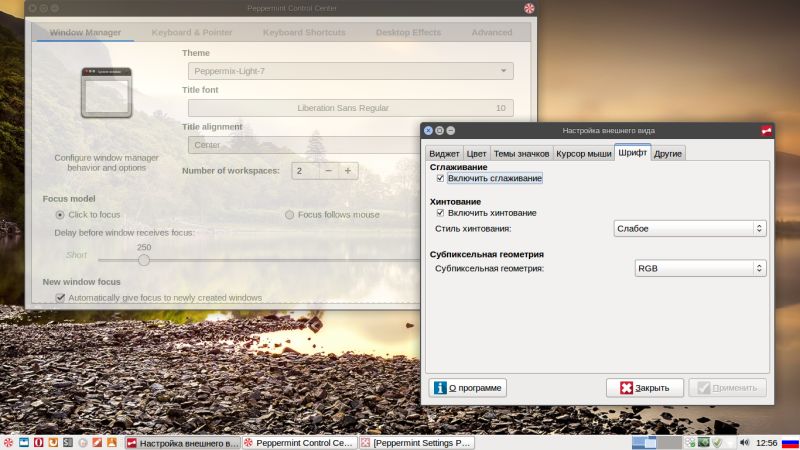Switch to the Курсор мыши tab
The height and width of the screenshot is (450, 800).
coord(584,154)
